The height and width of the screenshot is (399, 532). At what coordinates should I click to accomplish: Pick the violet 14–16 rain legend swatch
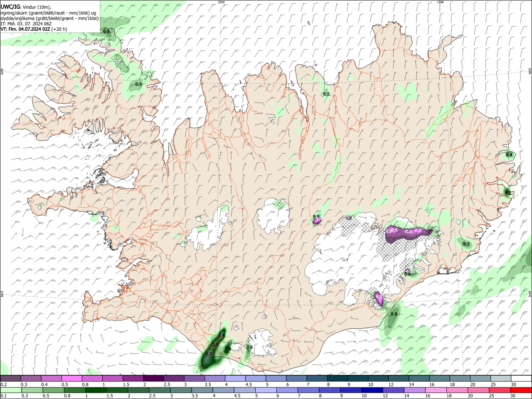coord(414,390)
